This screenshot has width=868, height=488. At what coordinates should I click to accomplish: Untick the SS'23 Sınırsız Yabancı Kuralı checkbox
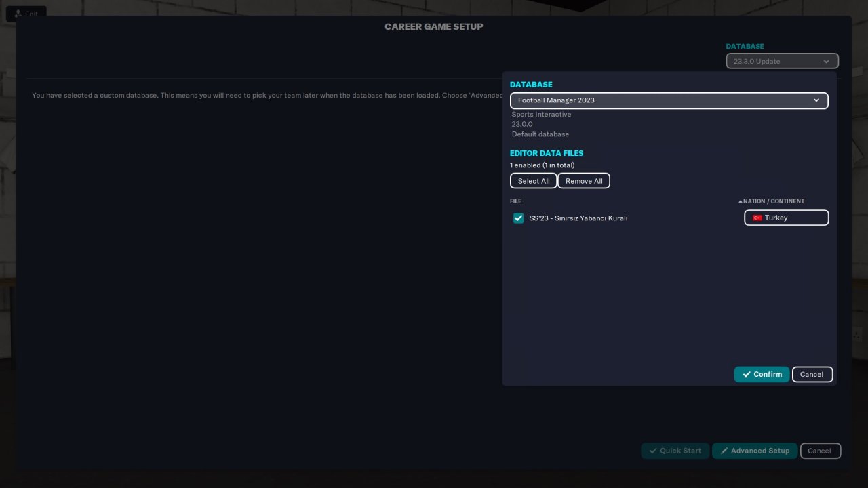point(519,218)
